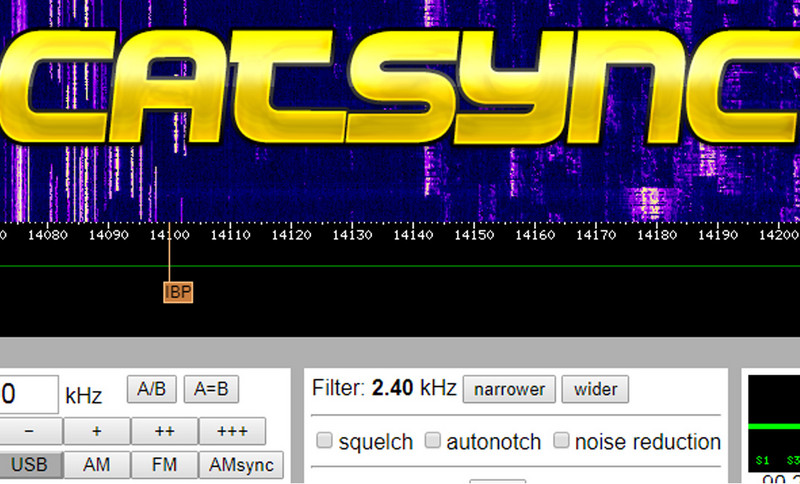800x484 pixels.
Task: Select FM mode
Action: coord(164,465)
